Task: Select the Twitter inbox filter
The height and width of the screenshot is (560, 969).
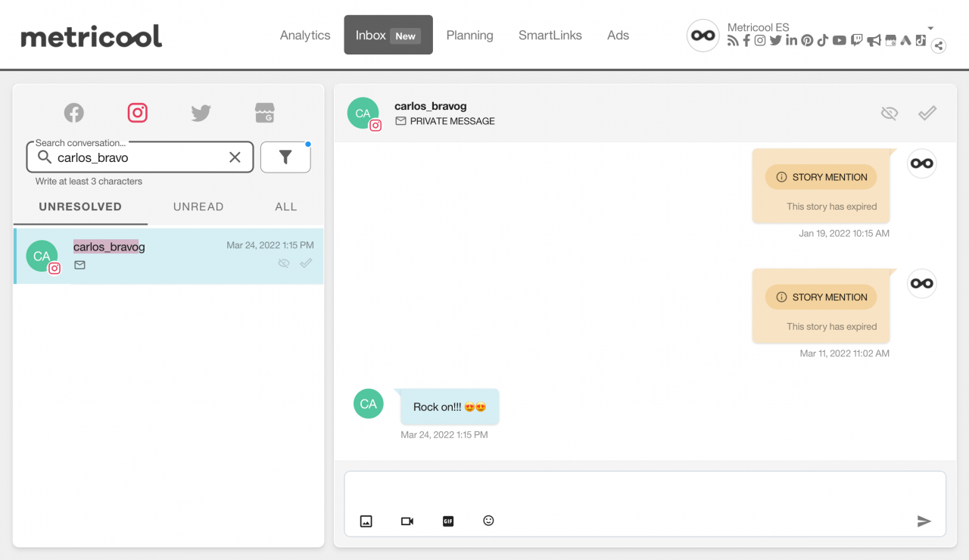Action: tap(201, 112)
